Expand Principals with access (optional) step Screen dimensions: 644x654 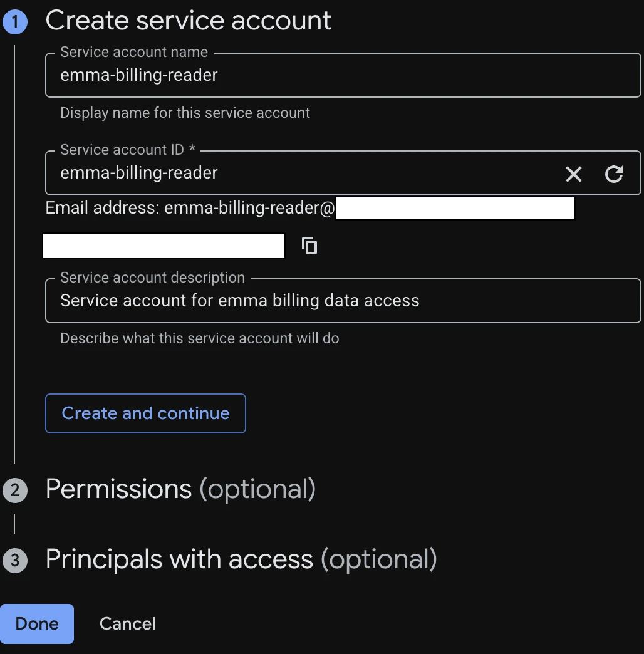coord(241,559)
